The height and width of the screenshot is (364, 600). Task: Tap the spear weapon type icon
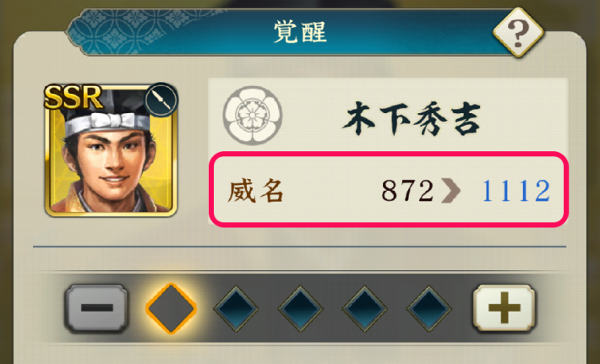(161, 99)
